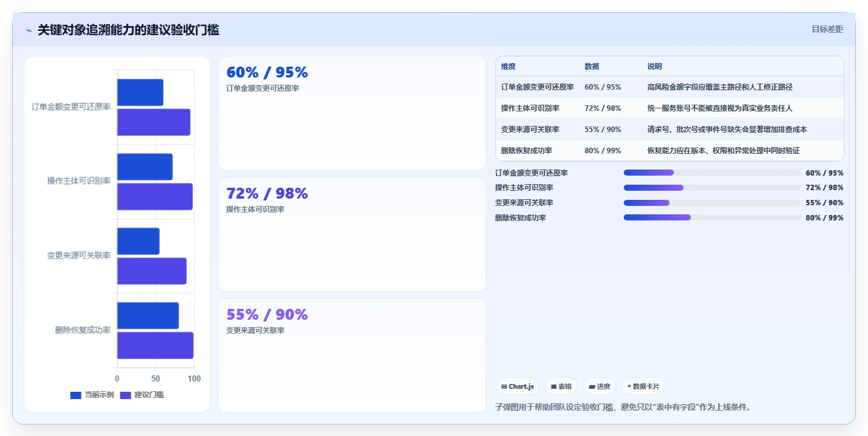Click the 建议门槛 chart bar for 变更来源可关联率
This screenshot has height=436, width=868.
pos(152,271)
